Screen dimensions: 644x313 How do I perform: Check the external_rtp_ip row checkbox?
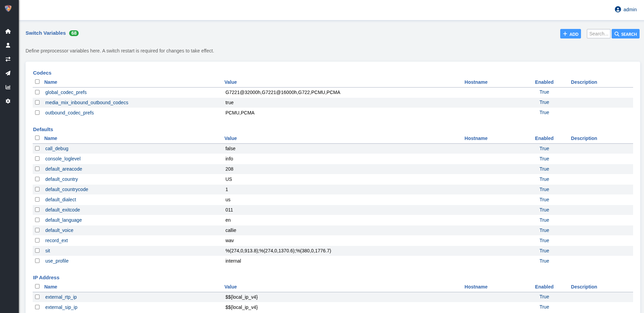point(37,297)
